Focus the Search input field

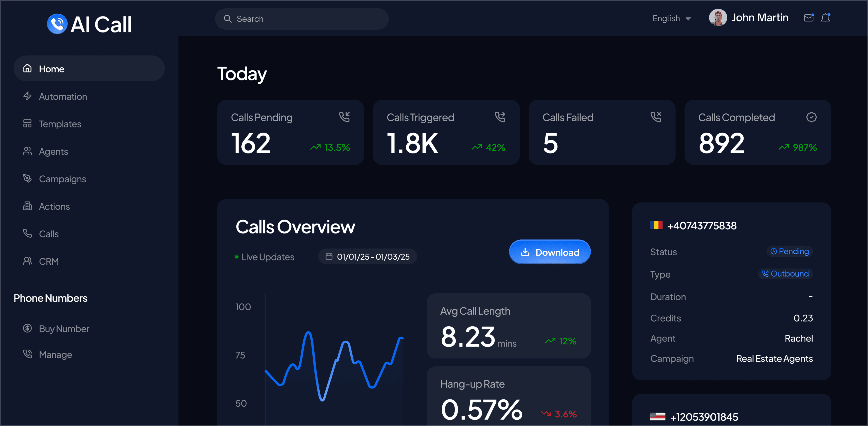(x=302, y=19)
